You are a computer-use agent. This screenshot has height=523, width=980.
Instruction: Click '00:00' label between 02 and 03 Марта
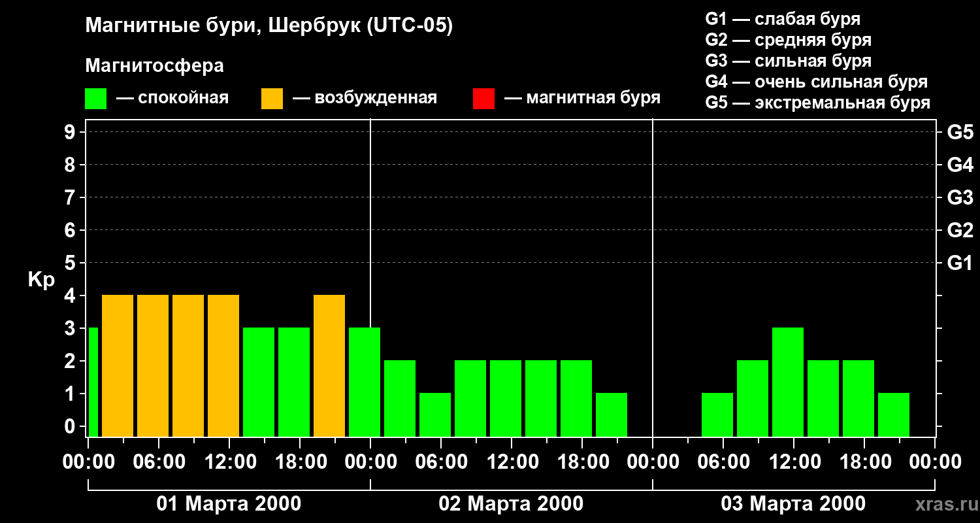click(653, 462)
